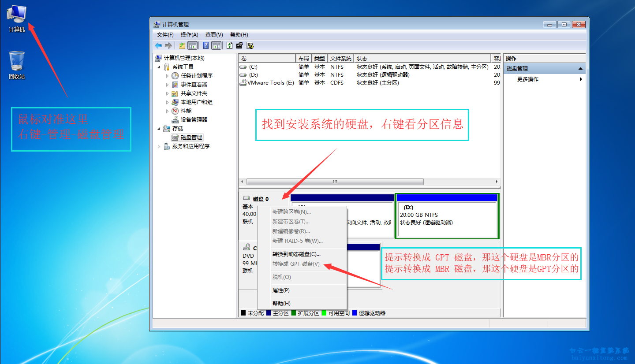Open the 计算机 desktop icon

pyautogui.click(x=16, y=13)
